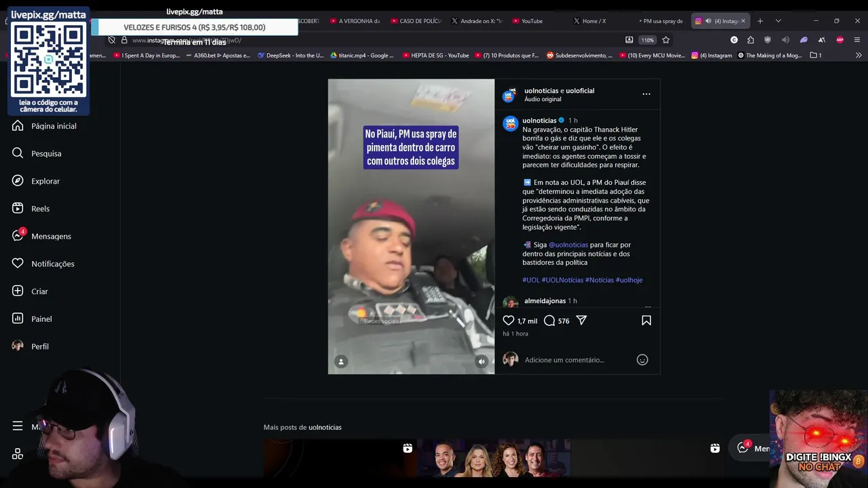Open the #Notícias hashtag

tap(599, 280)
